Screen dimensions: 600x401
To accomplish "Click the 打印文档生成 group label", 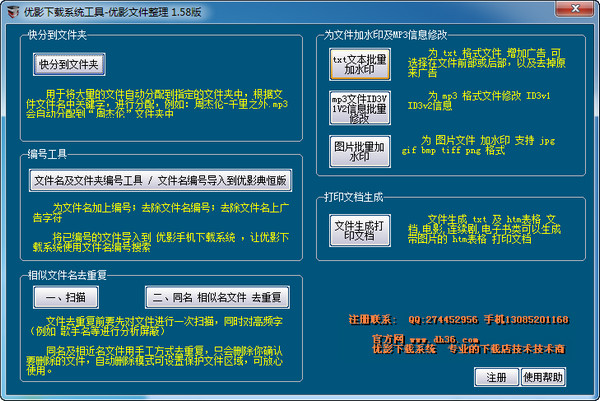I will pyautogui.click(x=353, y=197).
